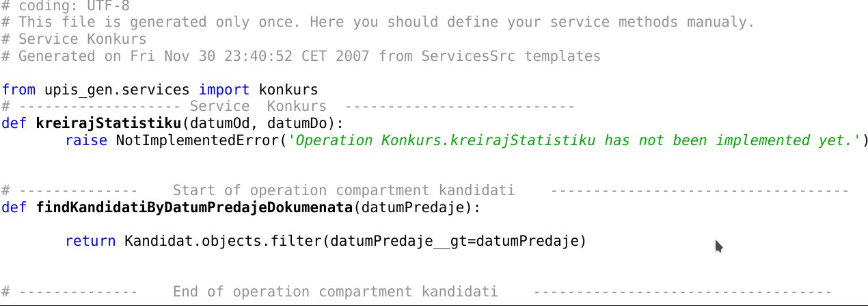Click the 'return' keyword
Viewport: 868px width, 306px height.
tap(91, 241)
